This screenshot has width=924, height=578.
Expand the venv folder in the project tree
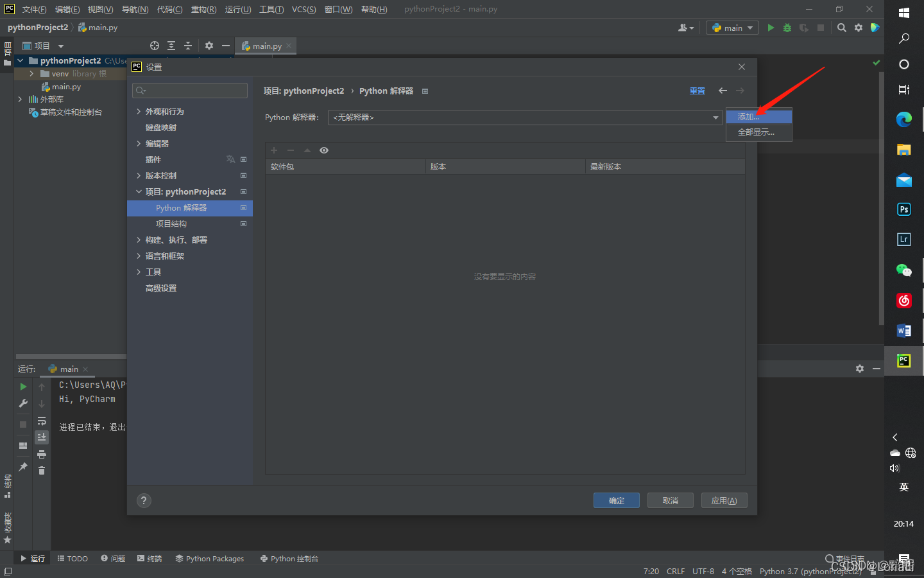tap(31, 74)
